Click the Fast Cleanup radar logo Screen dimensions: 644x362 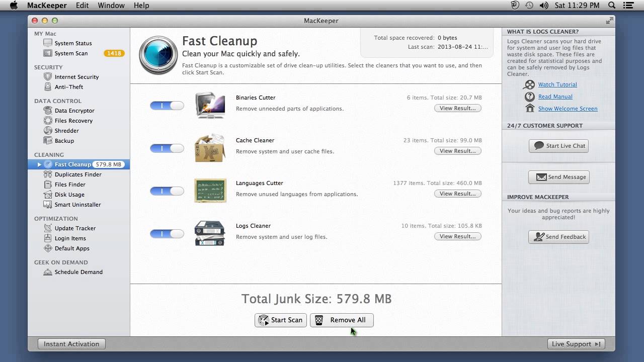[x=158, y=55]
